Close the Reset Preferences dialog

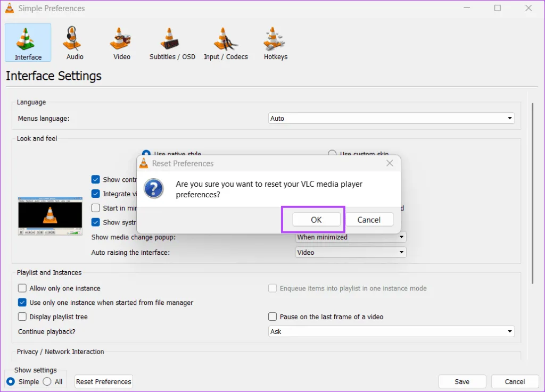tap(390, 163)
